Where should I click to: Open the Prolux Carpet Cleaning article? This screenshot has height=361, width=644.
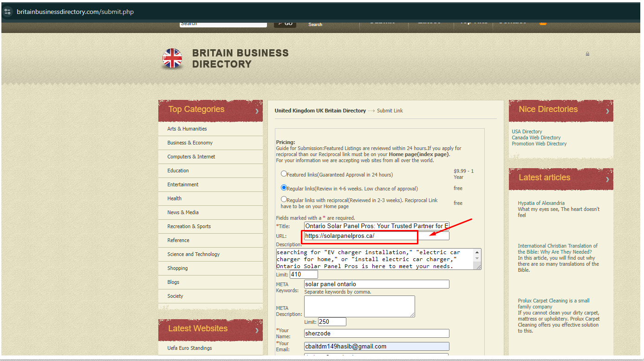(554, 303)
